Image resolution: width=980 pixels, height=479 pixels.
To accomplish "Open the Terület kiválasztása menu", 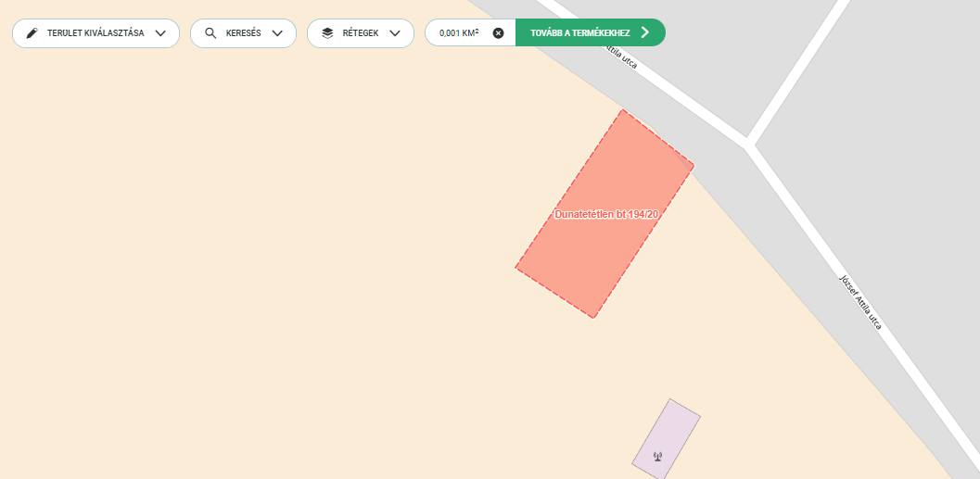I will 95,33.
